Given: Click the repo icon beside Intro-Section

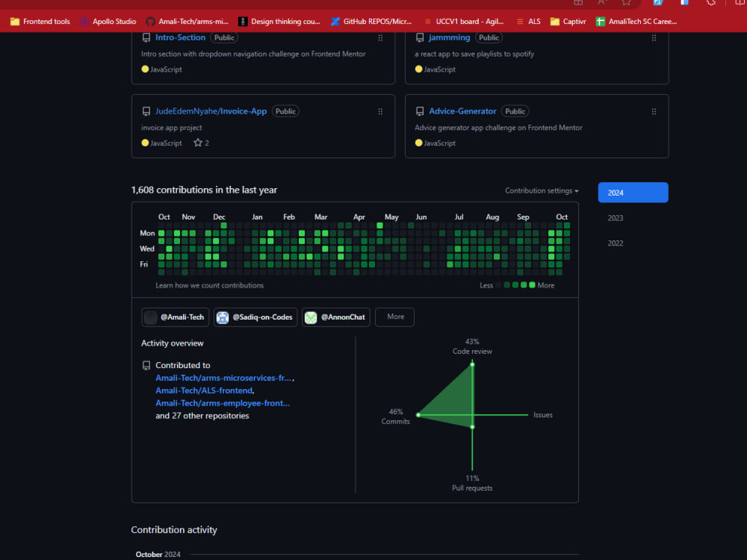Looking at the screenshot, I should (146, 37).
